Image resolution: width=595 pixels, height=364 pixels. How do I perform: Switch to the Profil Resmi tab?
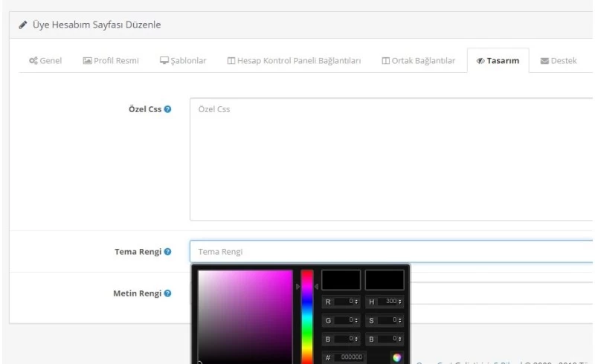111,61
